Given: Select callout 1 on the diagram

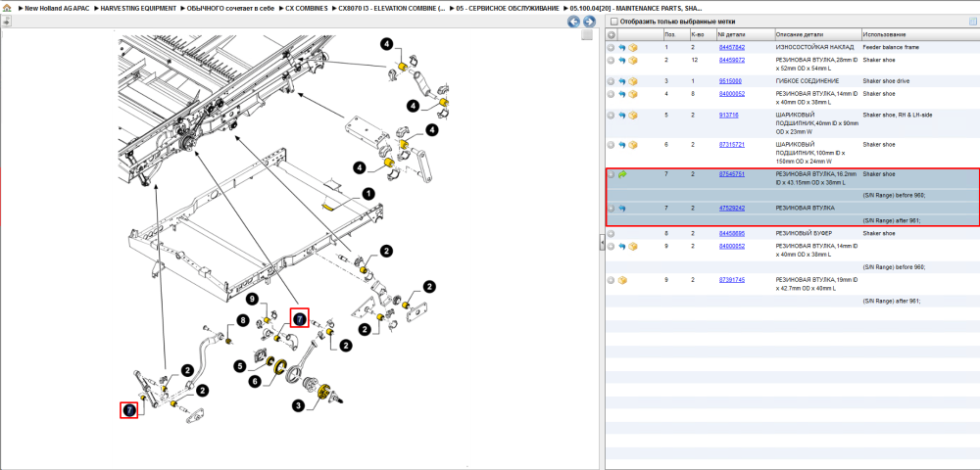Looking at the screenshot, I should [368, 194].
